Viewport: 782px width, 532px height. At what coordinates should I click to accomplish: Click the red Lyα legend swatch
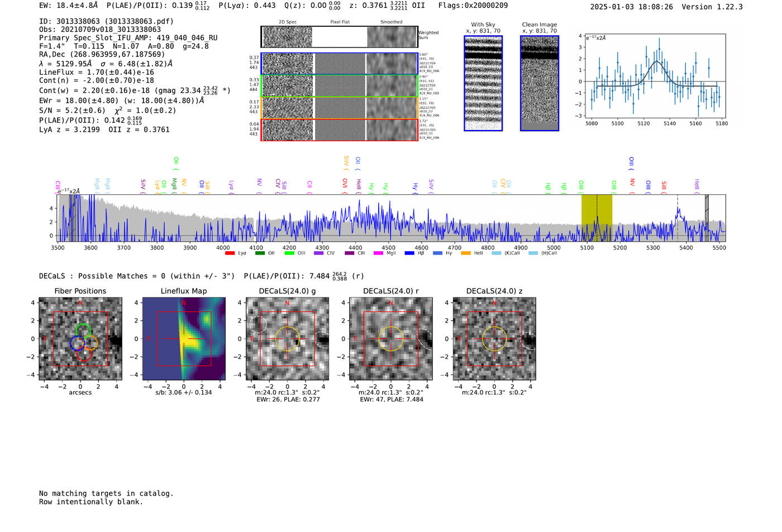click(x=230, y=253)
